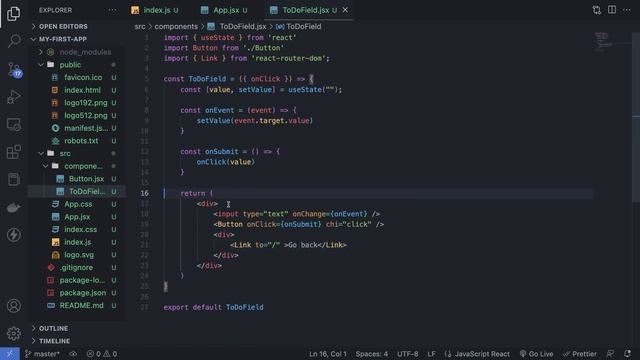Collapse the components folder

77,166
